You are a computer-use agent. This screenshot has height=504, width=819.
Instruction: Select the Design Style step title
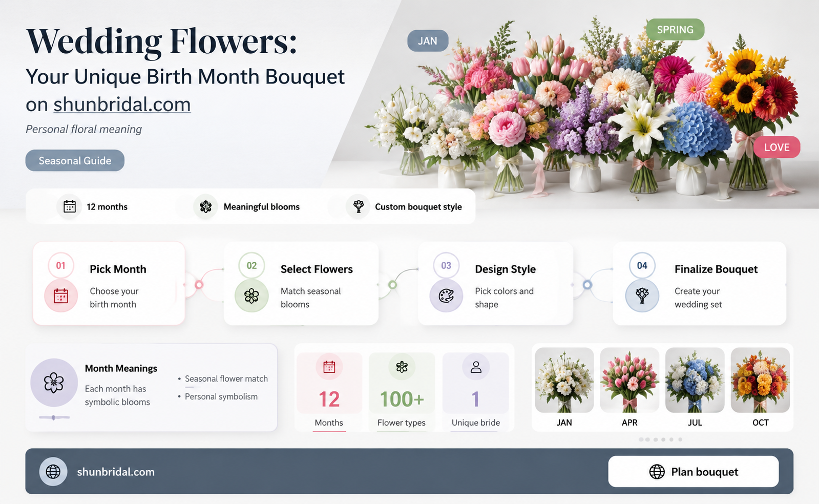[x=505, y=269]
